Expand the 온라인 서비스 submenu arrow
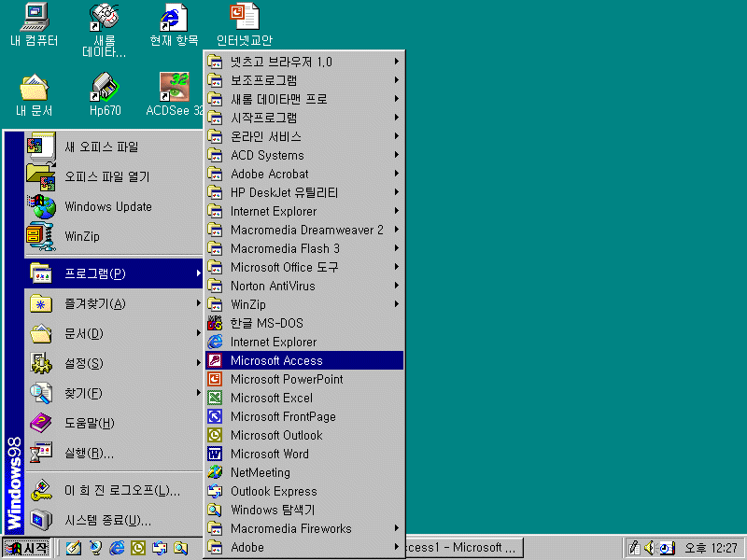The image size is (747, 560). [396, 136]
